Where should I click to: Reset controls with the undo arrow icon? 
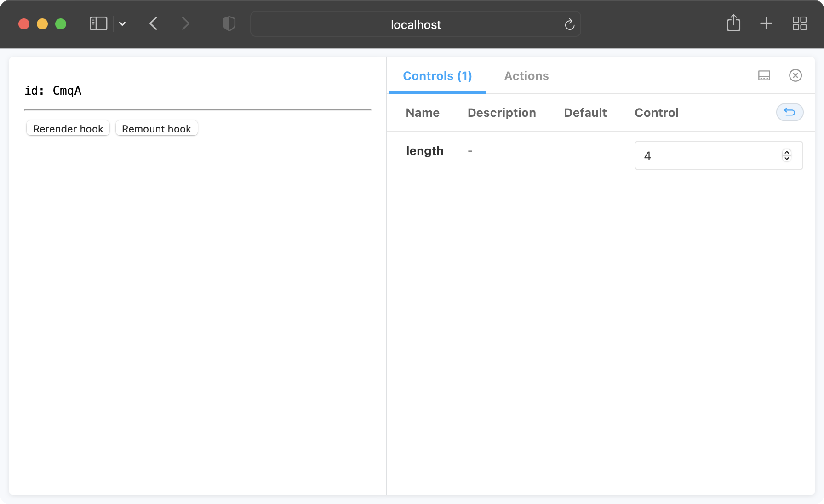tap(790, 112)
